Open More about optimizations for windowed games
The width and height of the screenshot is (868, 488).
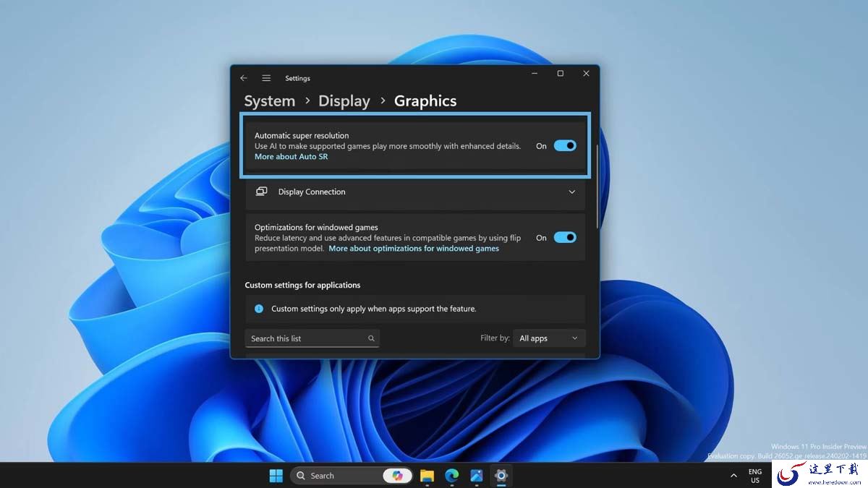click(414, 248)
